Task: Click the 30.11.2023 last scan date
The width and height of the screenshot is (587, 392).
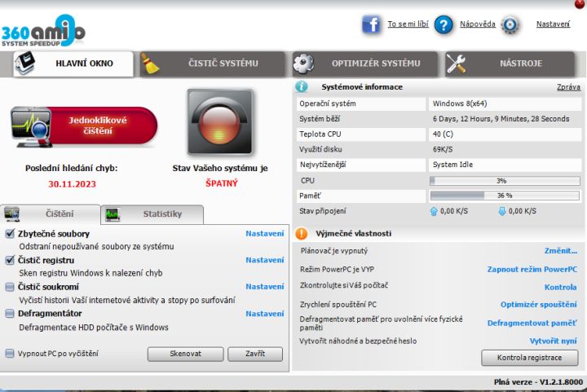Action: click(x=72, y=184)
